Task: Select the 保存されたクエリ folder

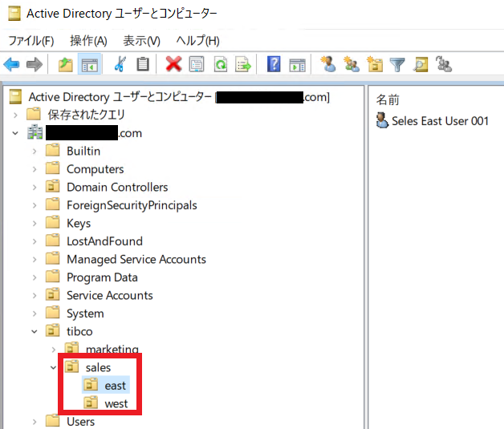Action: (86, 115)
